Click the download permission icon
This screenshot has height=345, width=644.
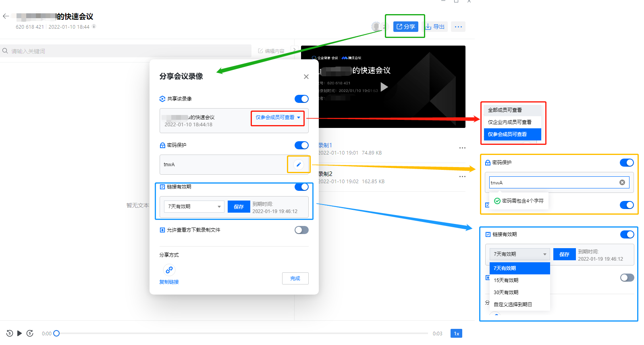[162, 230]
